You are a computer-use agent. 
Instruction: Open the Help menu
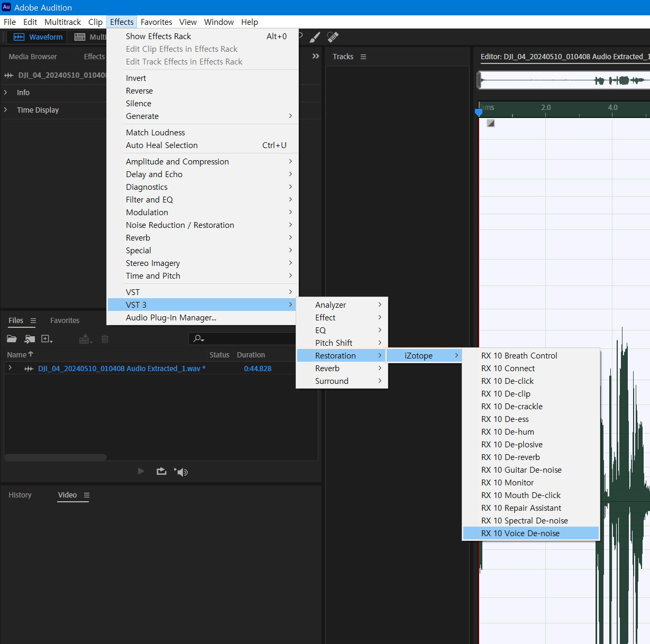click(250, 22)
